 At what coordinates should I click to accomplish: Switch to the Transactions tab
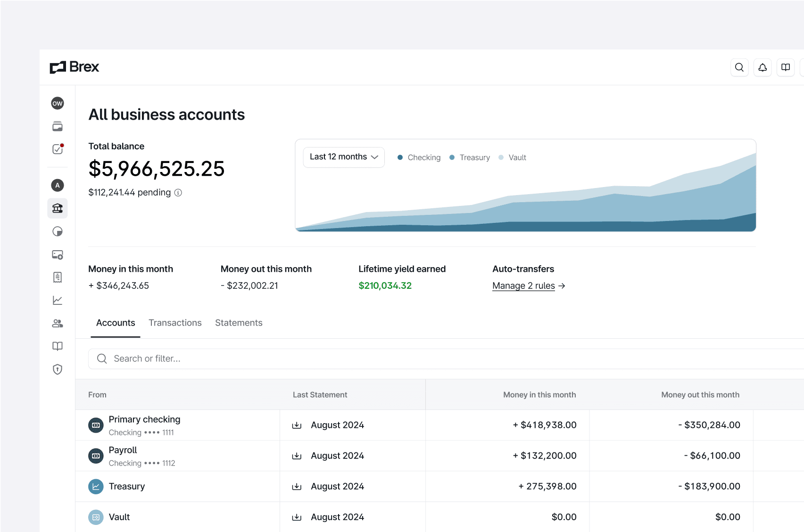(x=175, y=323)
